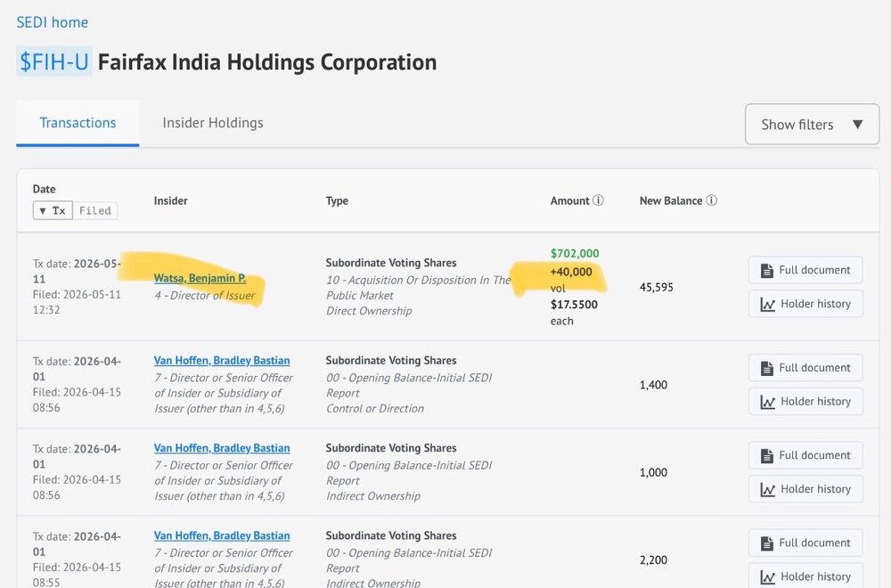
Task: Open Holder history for Watsa transaction
Action: pyautogui.click(x=805, y=304)
